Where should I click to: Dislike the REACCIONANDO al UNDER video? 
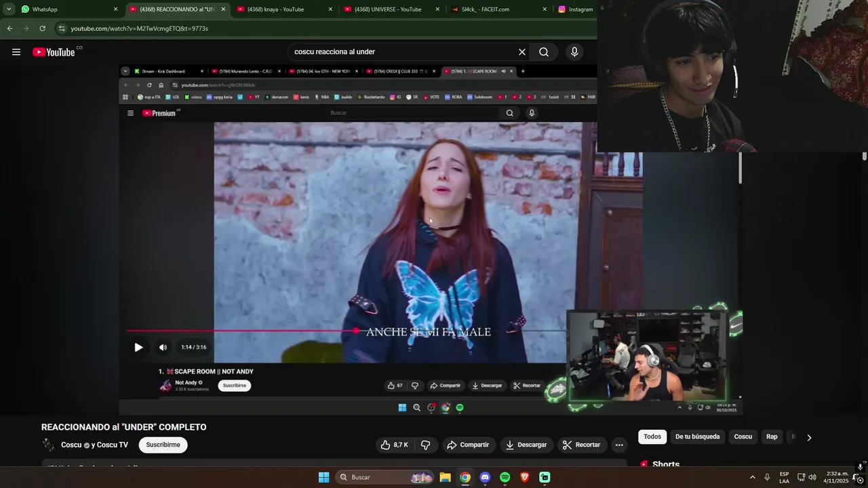(426, 445)
